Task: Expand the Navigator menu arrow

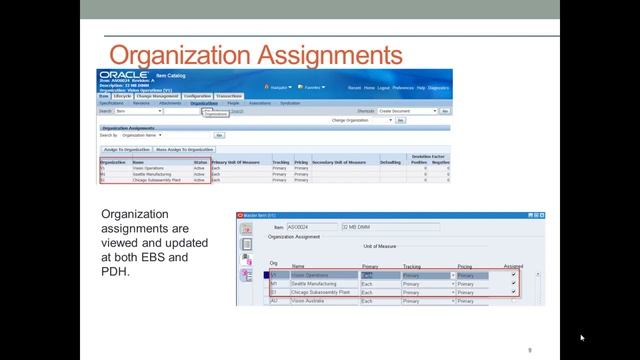Action: coord(290,87)
